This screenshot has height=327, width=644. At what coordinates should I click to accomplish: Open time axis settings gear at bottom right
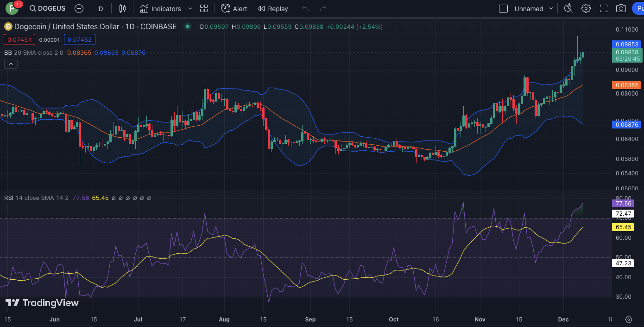pyautogui.click(x=629, y=320)
